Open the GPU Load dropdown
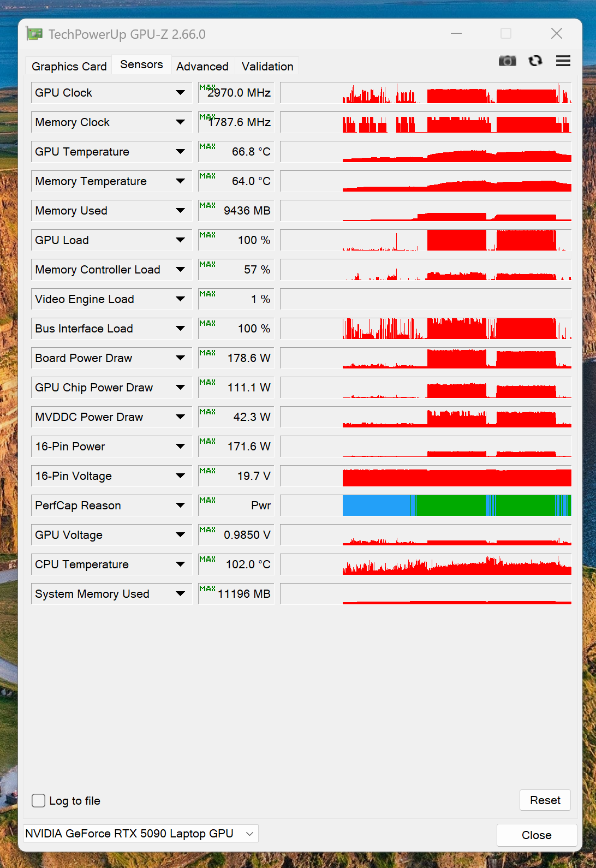This screenshot has width=596, height=868. 180,240
